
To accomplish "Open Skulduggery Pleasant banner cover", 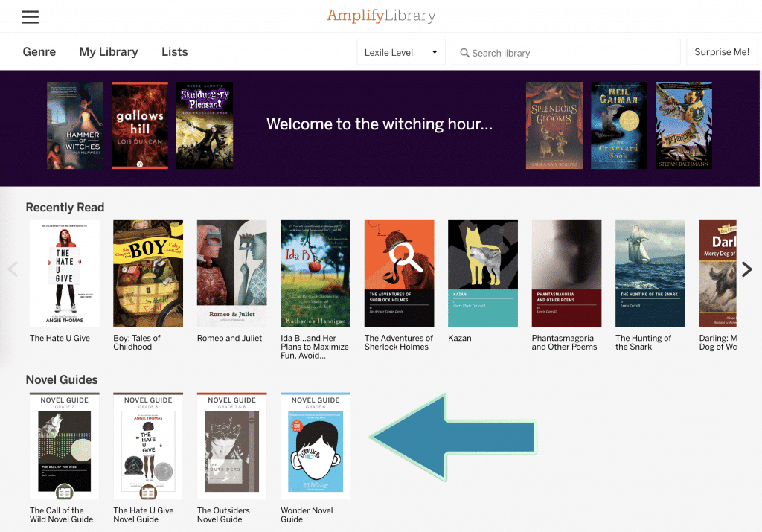I will tap(205, 125).
